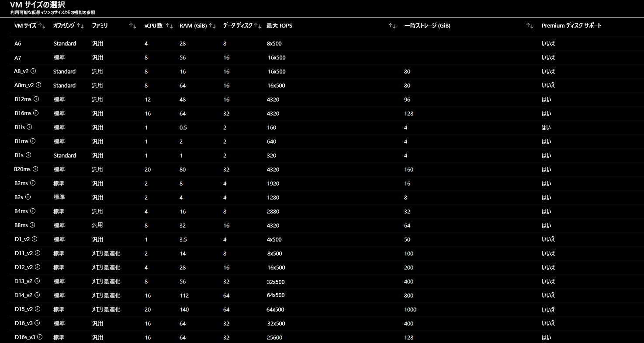644x343 pixels.
Task: Sort by VM サイズ column arrows
Action: tap(42, 26)
